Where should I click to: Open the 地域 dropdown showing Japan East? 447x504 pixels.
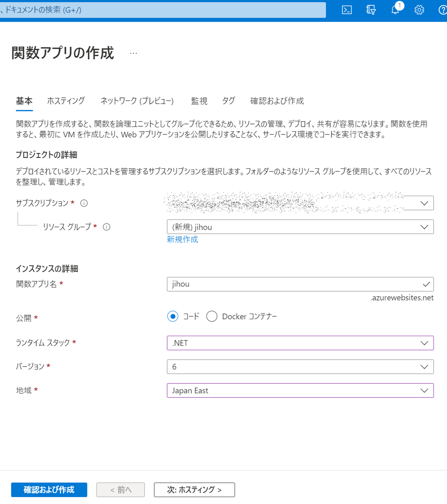[300, 390]
